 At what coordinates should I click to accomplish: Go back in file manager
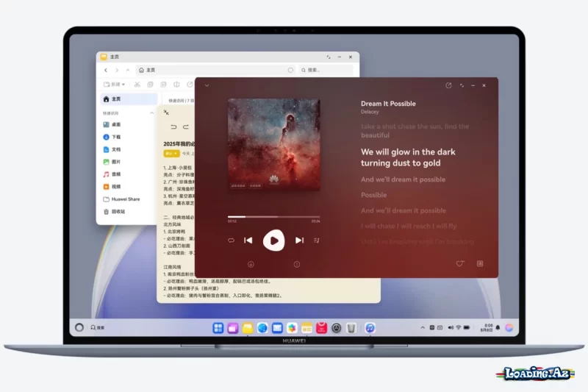(106, 70)
